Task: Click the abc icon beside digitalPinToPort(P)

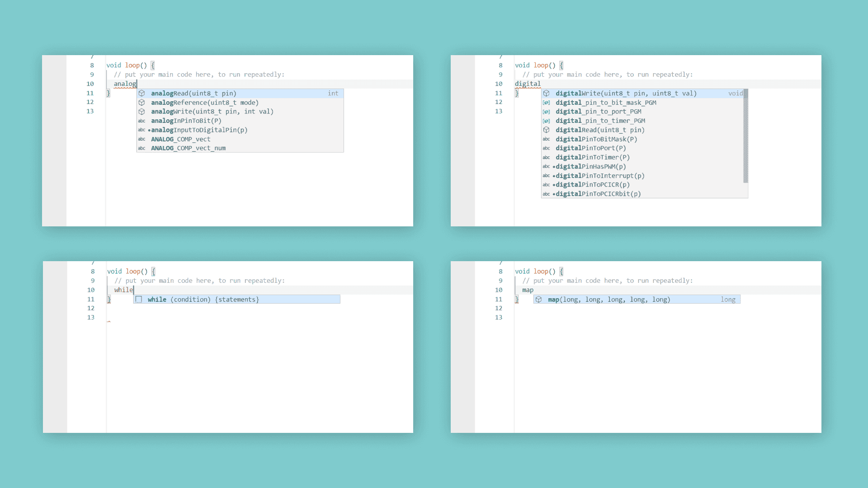Action: point(546,148)
